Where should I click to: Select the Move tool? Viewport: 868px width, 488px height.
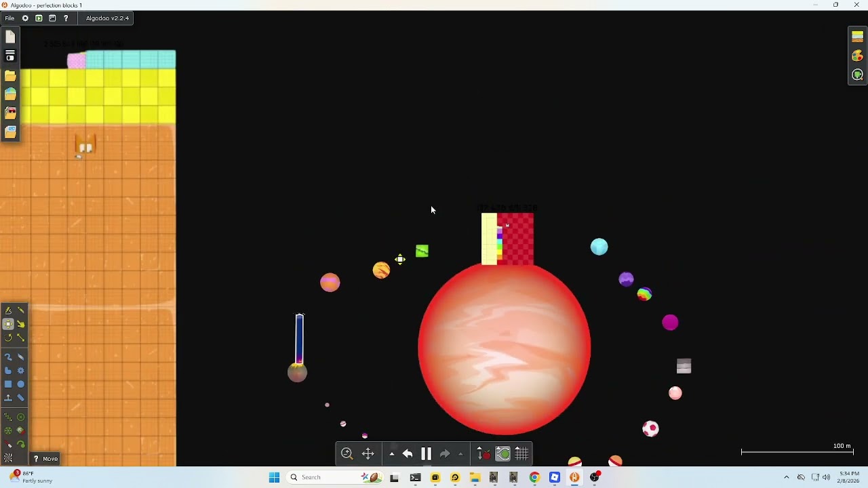(8, 324)
